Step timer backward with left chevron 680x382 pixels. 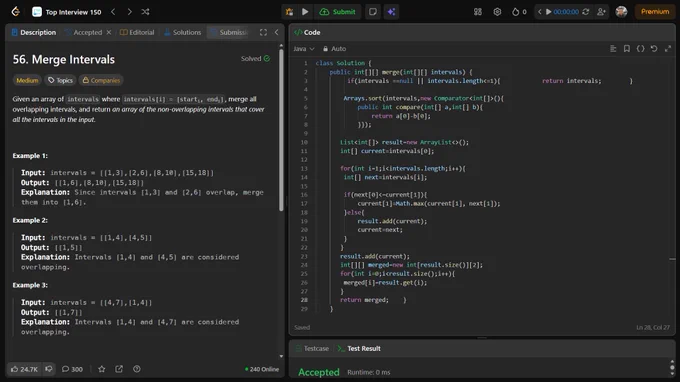coord(539,12)
